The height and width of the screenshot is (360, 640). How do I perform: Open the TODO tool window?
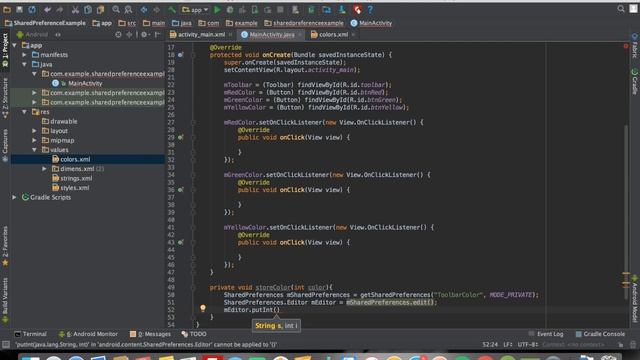[x=194, y=334]
